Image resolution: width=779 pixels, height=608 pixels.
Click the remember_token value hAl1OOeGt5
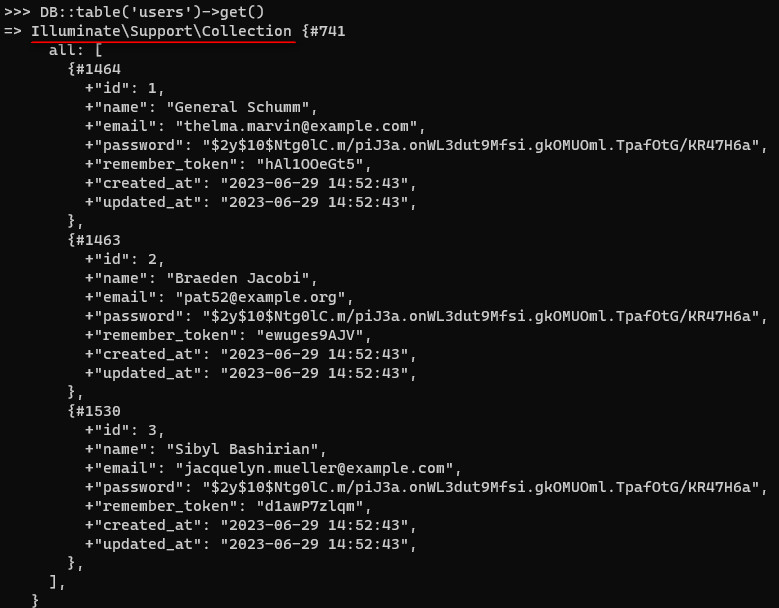[310, 164]
